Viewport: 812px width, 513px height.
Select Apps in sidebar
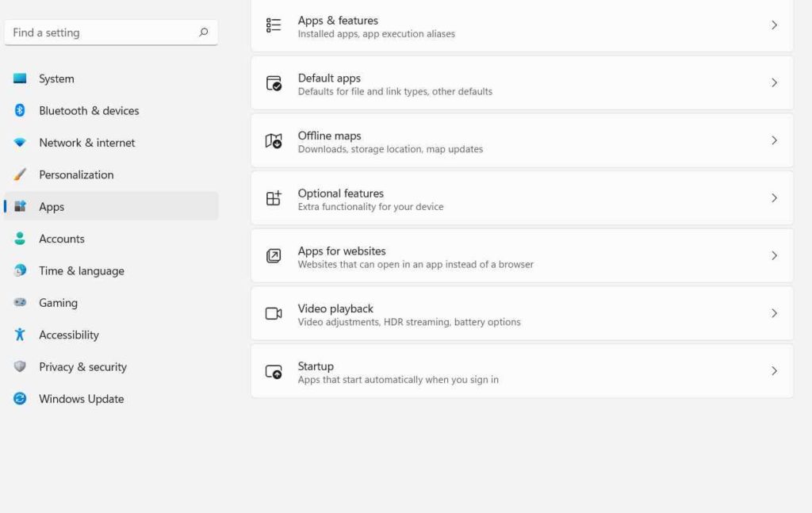pyautogui.click(x=111, y=206)
